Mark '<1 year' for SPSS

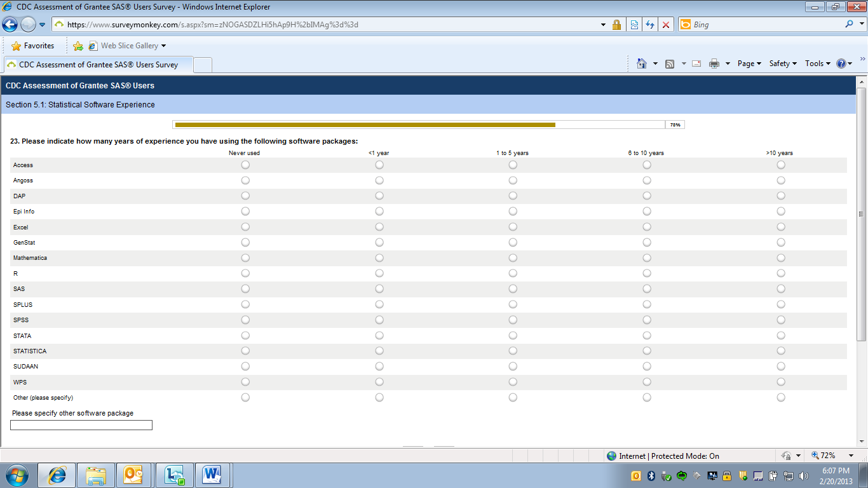pyautogui.click(x=379, y=320)
